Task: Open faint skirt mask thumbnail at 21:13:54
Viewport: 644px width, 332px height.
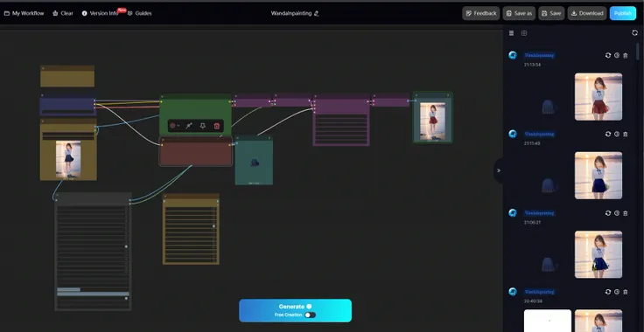Action: pos(548,107)
